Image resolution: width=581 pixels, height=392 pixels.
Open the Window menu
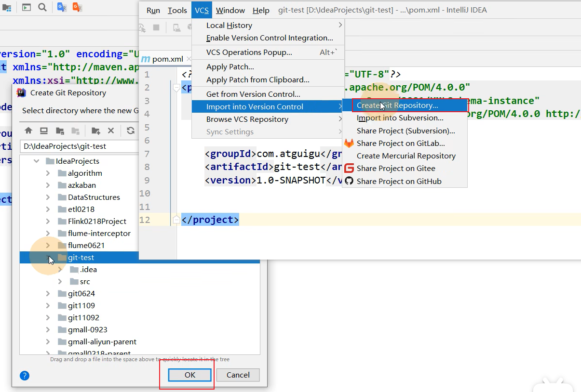pyautogui.click(x=230, y=10)
